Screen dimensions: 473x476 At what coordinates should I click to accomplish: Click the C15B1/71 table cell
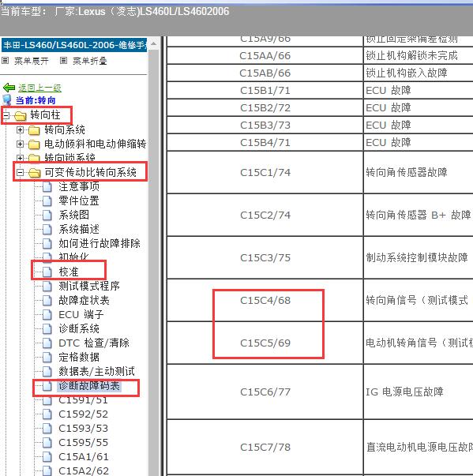coord(265,91)
